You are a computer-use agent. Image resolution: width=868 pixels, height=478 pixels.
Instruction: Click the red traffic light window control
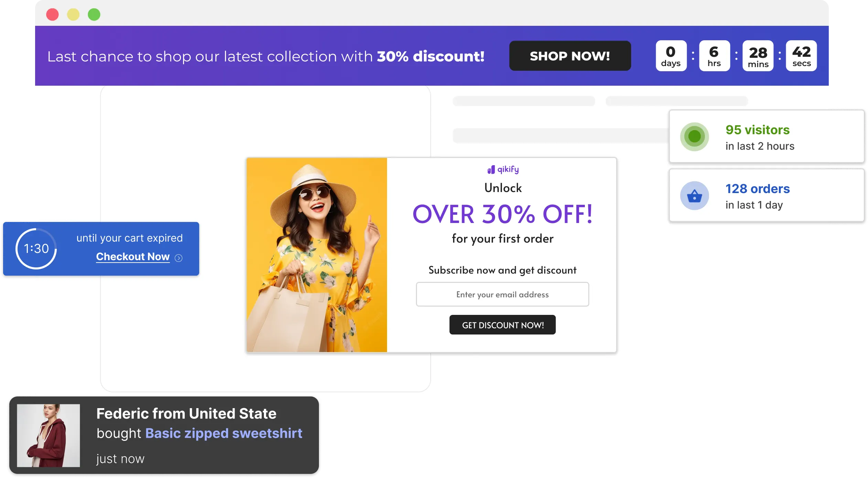(53, 14)
